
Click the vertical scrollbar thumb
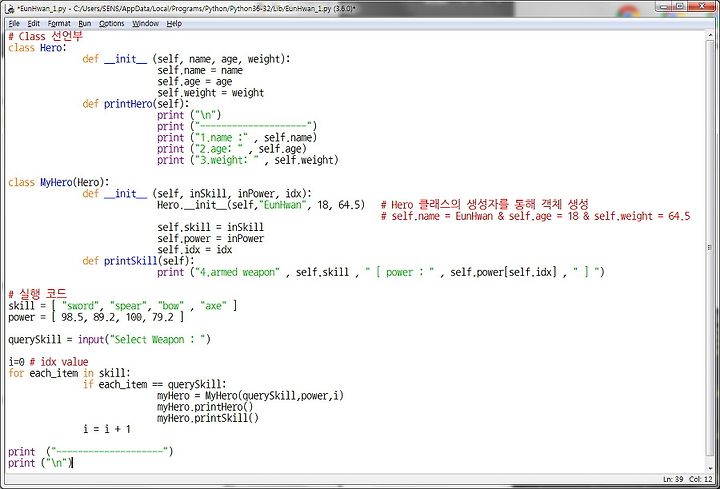pyautogui.click(x=710, y=248)
